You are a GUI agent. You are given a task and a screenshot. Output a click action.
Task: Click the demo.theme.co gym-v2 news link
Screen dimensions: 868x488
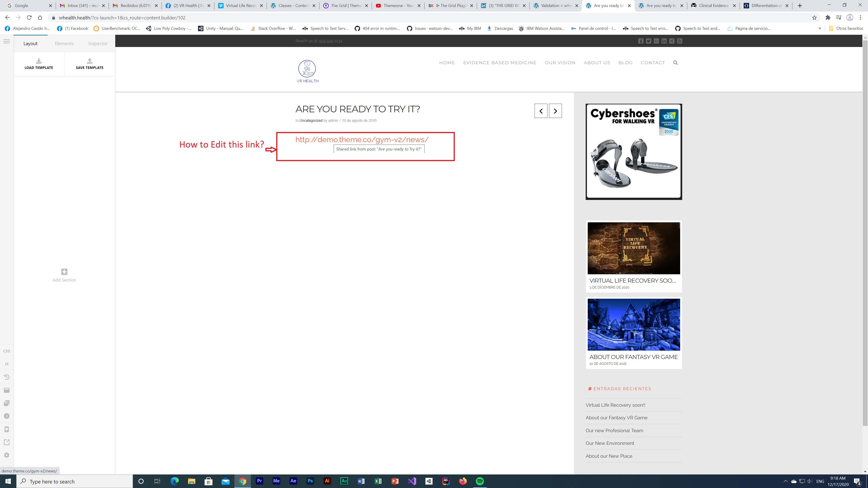tap(362, 140)
